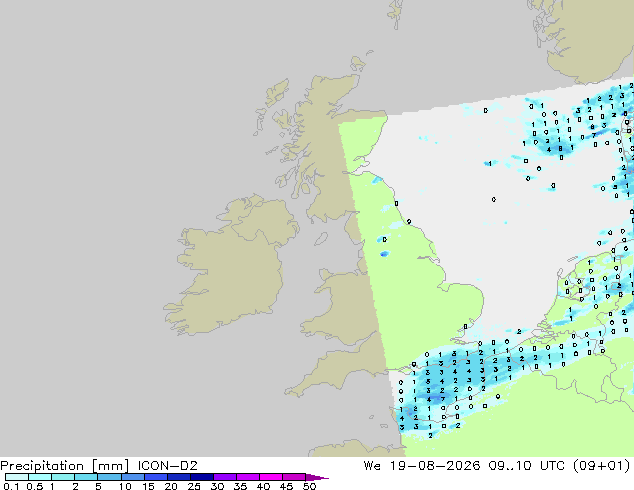The height and width of the screenshot is (490, 634).
Task: Select the ICON-D2 model label
Action: pos(167,466)
